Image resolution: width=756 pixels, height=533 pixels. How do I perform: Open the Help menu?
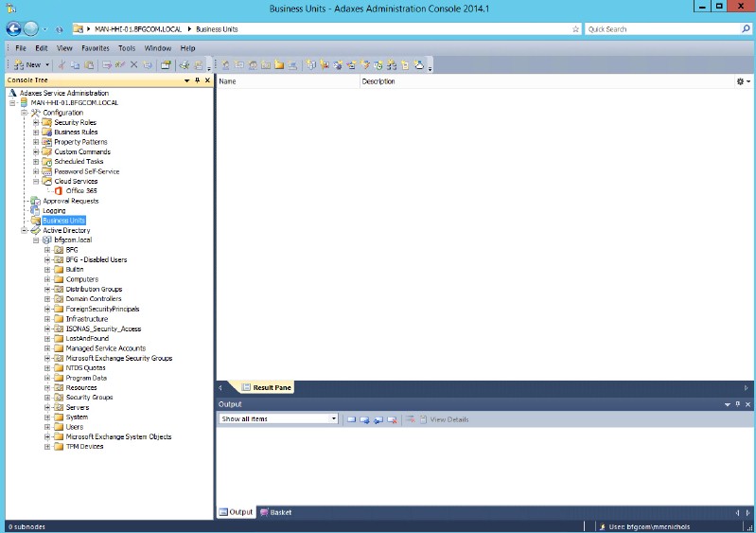(187, 48)
